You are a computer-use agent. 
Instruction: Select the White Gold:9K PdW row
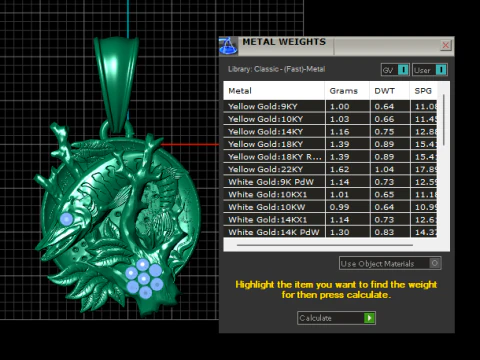click(330, 182)
